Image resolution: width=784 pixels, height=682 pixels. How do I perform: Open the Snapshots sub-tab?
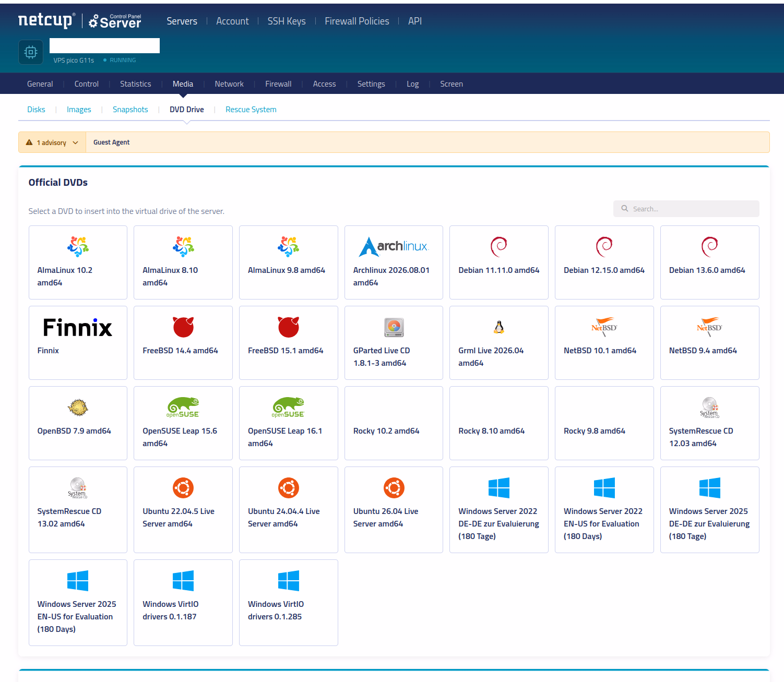click(x=130, y=110)
